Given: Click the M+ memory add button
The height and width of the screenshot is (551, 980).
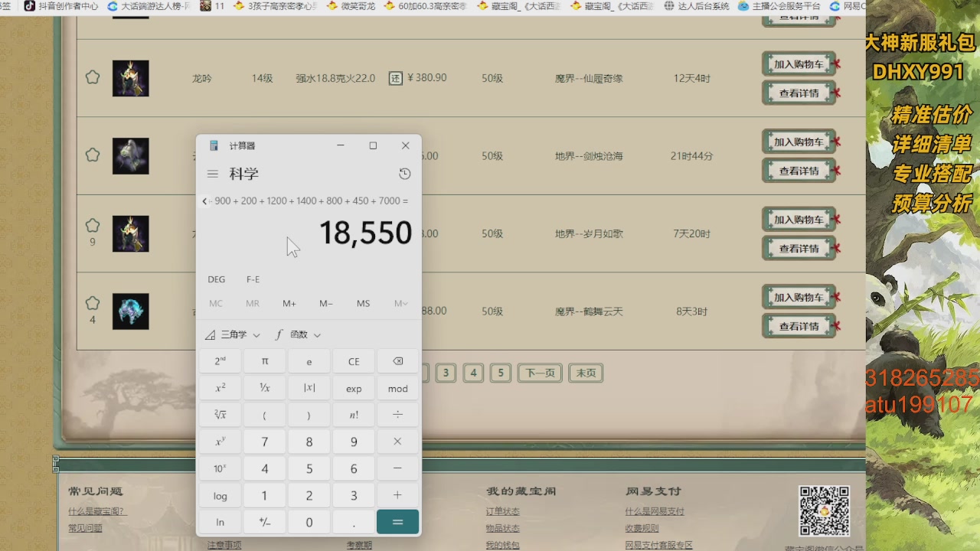Looking at the screenshot, I should [x=289, y=304].
